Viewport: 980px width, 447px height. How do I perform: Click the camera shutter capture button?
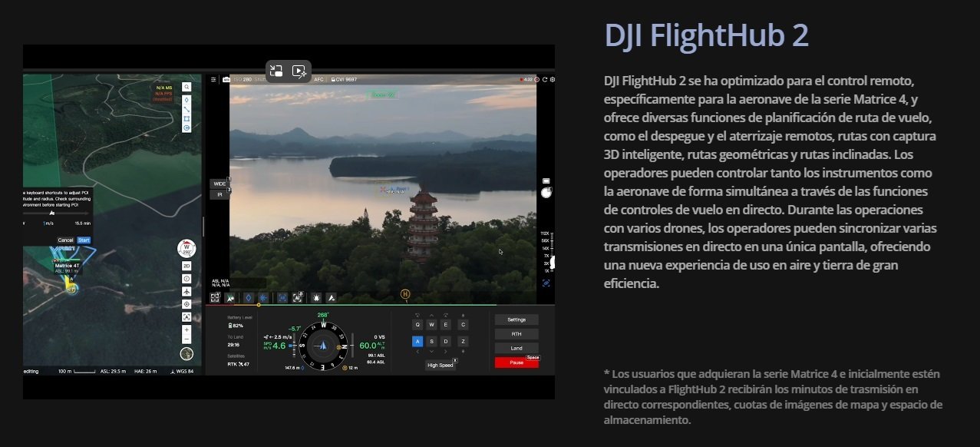tap(546, 193)
